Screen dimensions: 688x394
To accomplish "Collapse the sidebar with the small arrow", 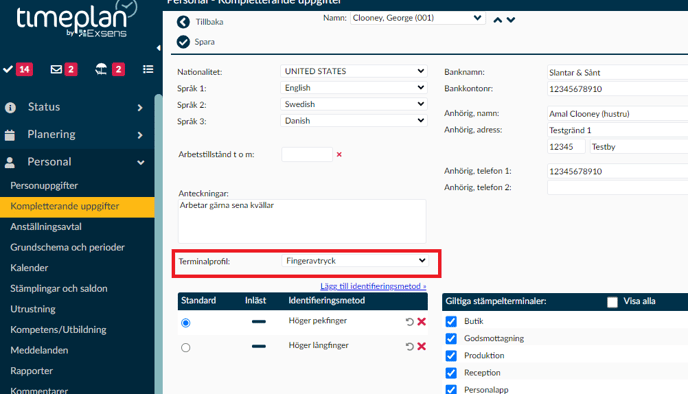I will [158, 48].
